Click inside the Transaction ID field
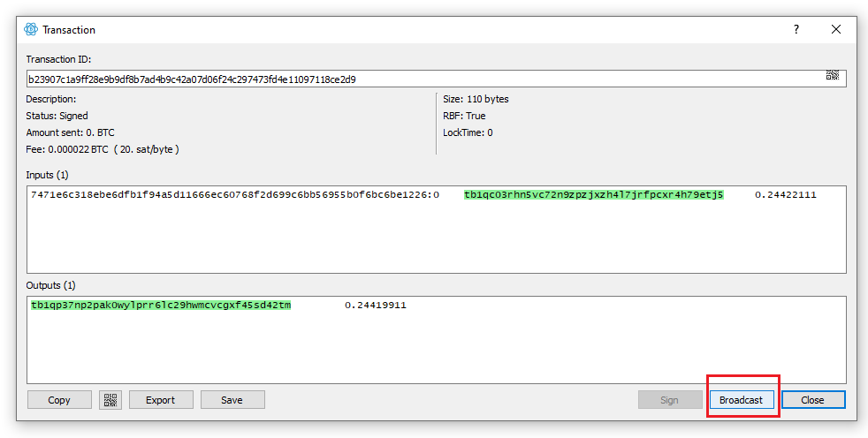 coord(437,79)
